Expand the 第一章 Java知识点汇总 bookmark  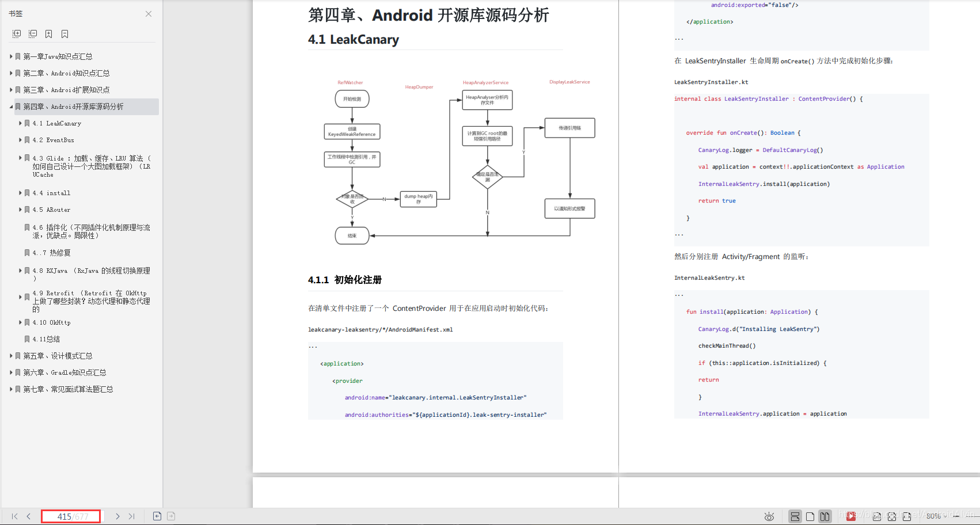(x=11, y=56)
